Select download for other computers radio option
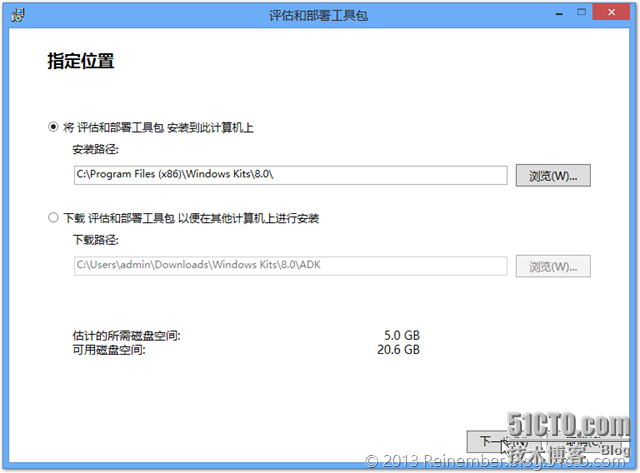 53,218
